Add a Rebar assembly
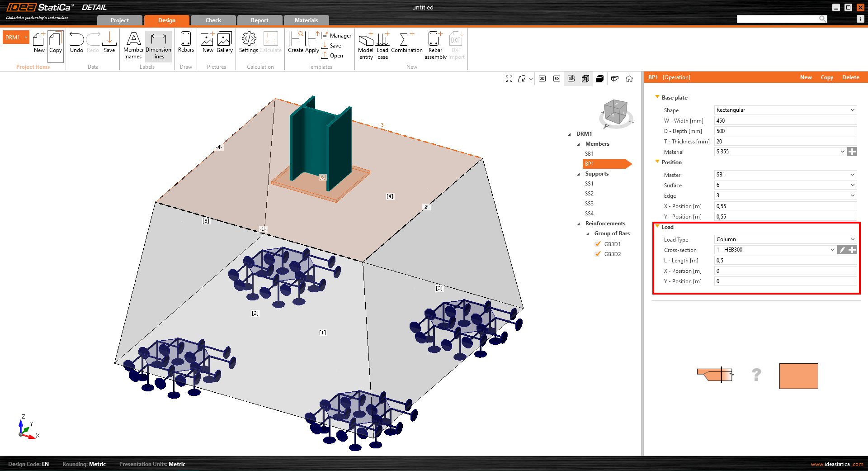 pyautogui.click(x=435, y=45)
